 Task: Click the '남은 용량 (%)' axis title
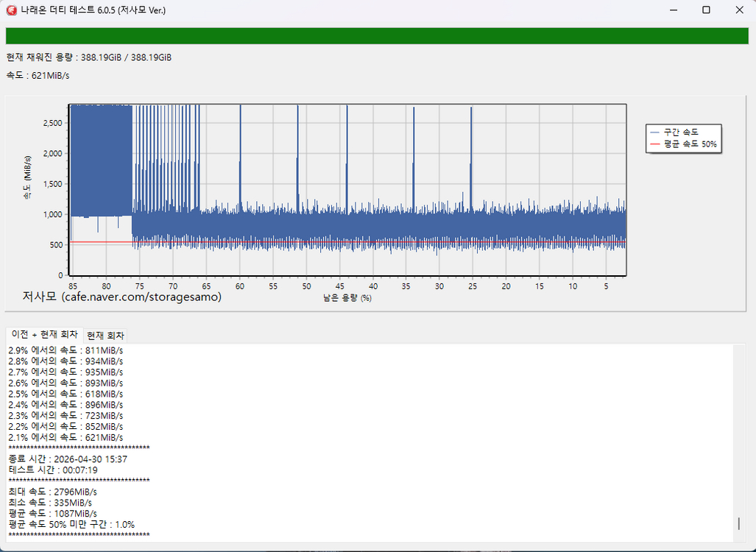click(347, 298)
